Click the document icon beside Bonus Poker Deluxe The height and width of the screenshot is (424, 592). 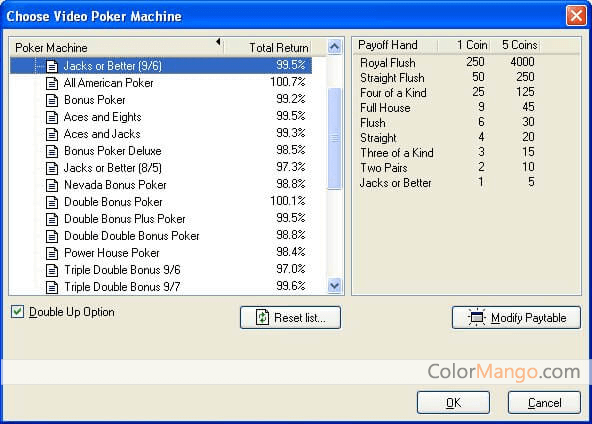(x=52, y=151)
